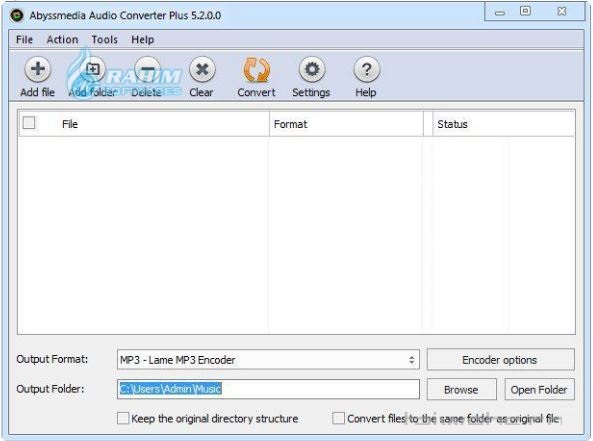Enable Convert files to same folder option
593x441 pixels.
(x=338, y=418)
